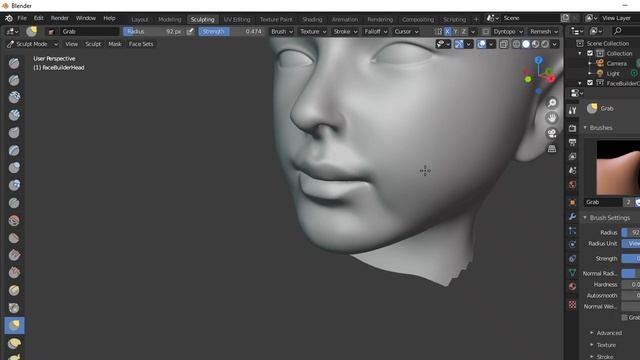Image resolution: width=640 pixels, height=360 pixels.
Task: Open the Edit menu
Action: pyautogui.click(x=38, y=18)
